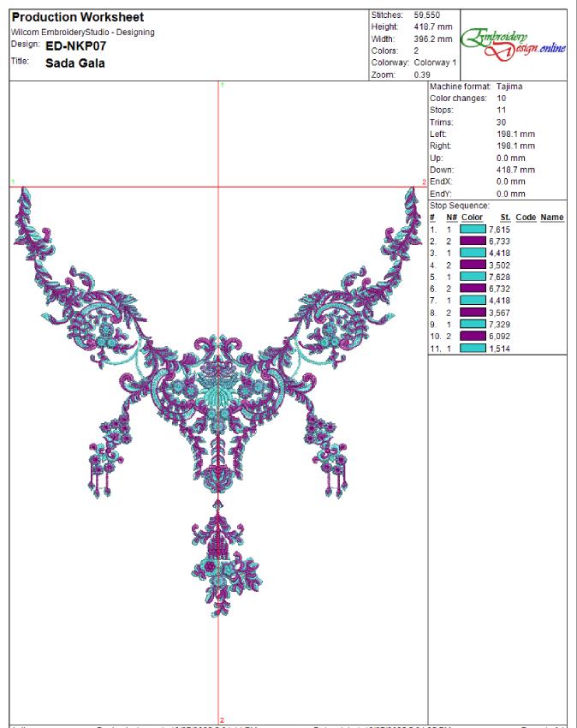Select the cyan swatch for stop 1
The width and height of the screenshot is (577, 728).
473,230
